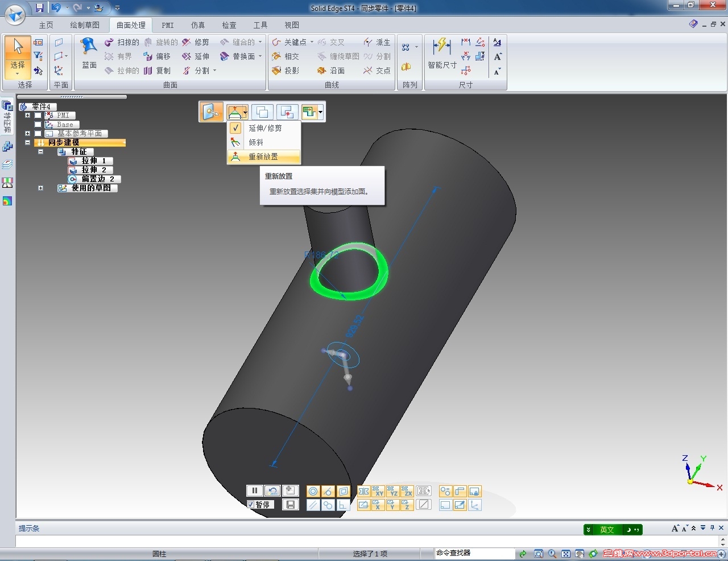Click the 派生 derived curve tool
This screenshot has height=561, width=728.
[377, 42]
